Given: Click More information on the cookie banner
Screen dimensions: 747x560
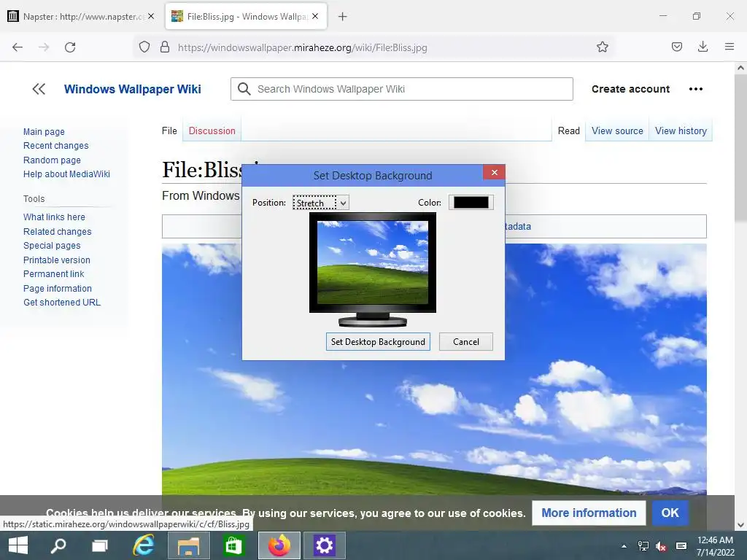Looking at the screenshot, I should [x=589, y=513].
